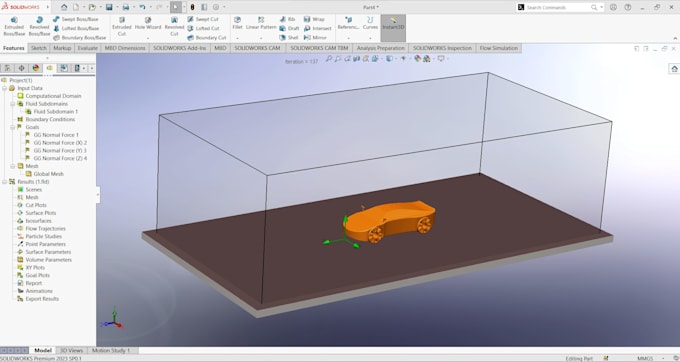Click the Home icon in title toolbar

pyautogui.click(x=64, y=7)
